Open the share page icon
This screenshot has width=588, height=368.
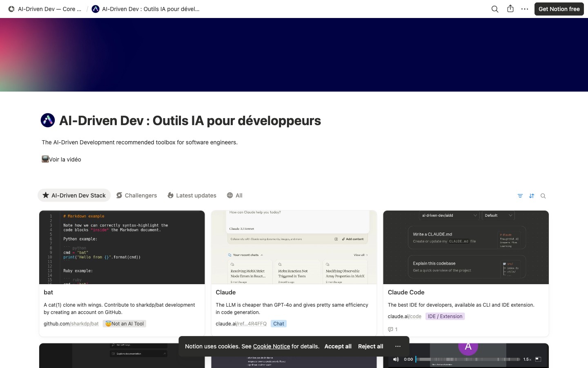click(510, 9)
